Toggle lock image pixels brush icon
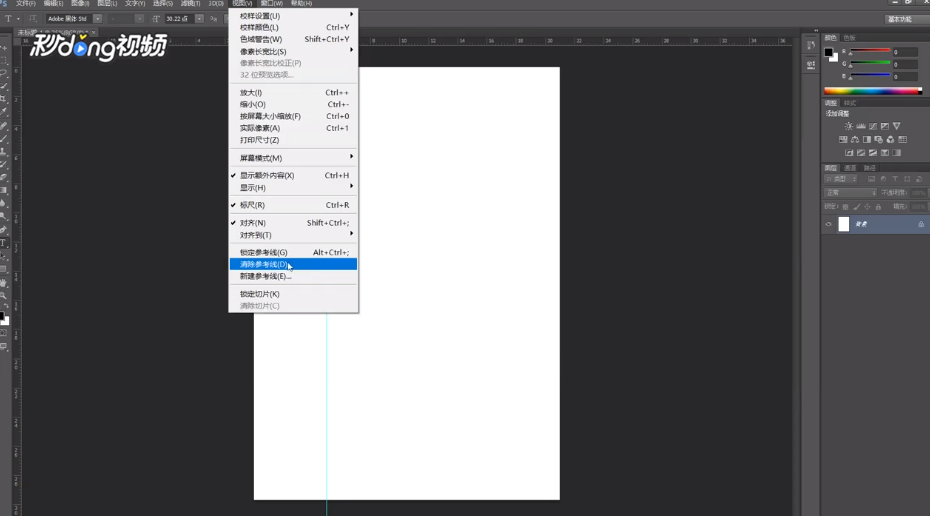The image size is (930, 516). pyautogui.click(x=856, y=207)
